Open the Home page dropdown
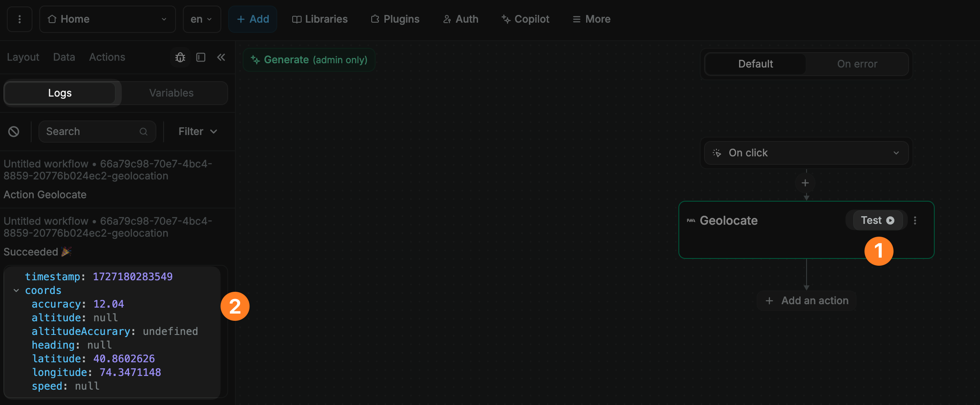Viewport: 980px width, 405px height. click(x=107, y=19)
